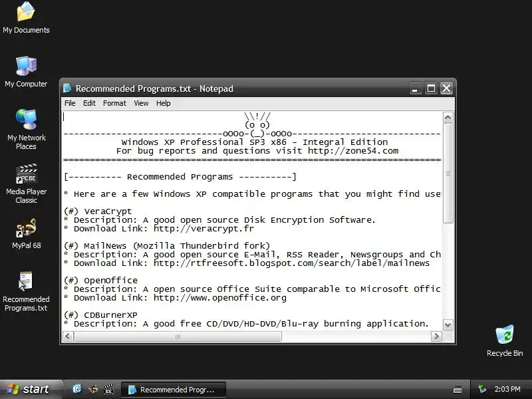This screenshot has width=532, height=399.
Task: Click the text http://zone54.com
Action: click(x=353, y=151)
